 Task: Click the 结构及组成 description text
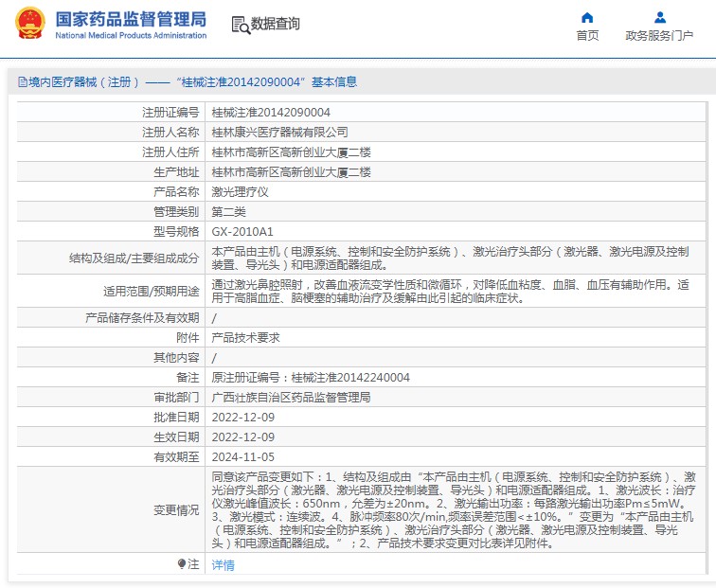[450, 258]
